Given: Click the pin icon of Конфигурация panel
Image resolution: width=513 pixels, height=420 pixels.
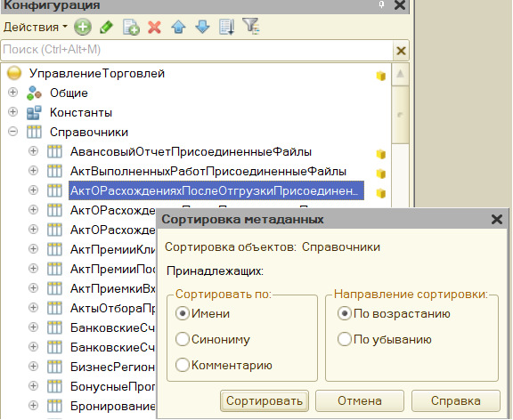Looking at the screenshot, I should coord(381,4).
